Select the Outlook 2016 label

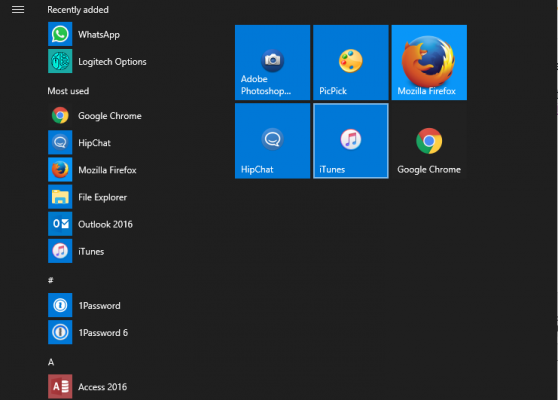tap(105, 224)
